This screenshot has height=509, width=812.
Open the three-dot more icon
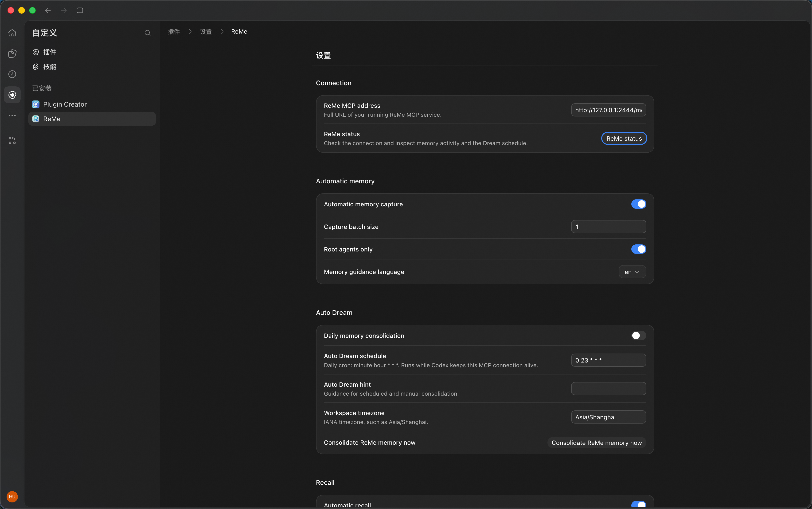click(12, 116)
